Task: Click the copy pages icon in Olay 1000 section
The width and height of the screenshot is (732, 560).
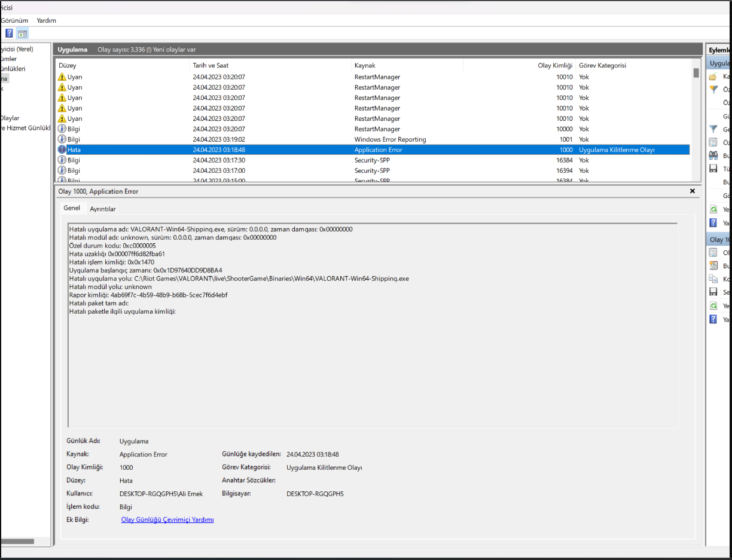Action: [713, 279]
